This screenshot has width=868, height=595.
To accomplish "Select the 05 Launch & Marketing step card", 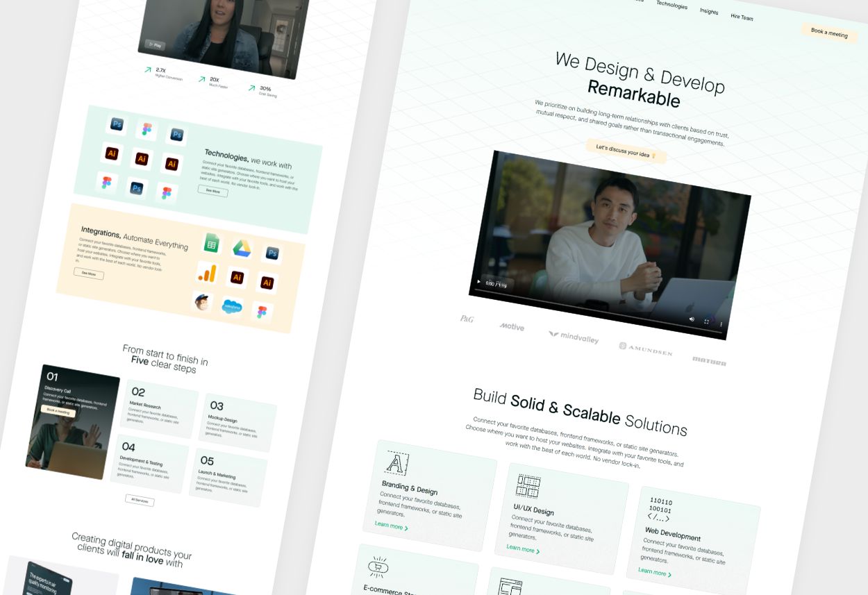I will pyautogui.click(x=227, y=477).
